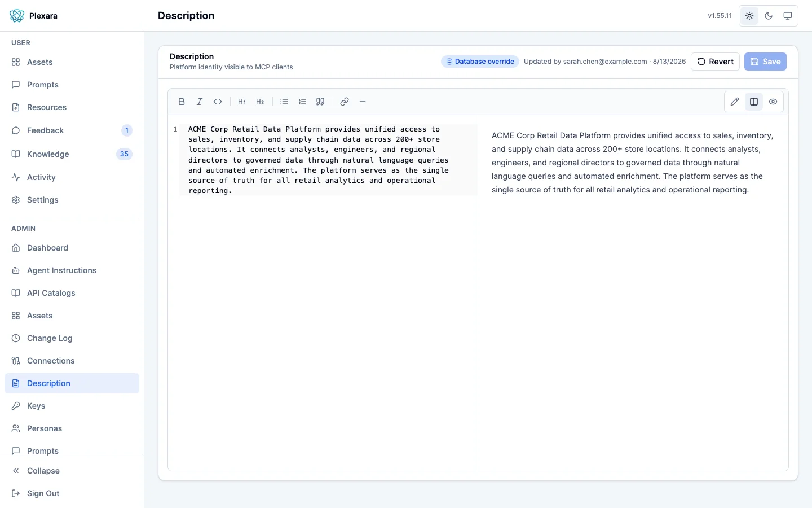
Task: Go to API Catalogs
Action: [72, 293]
